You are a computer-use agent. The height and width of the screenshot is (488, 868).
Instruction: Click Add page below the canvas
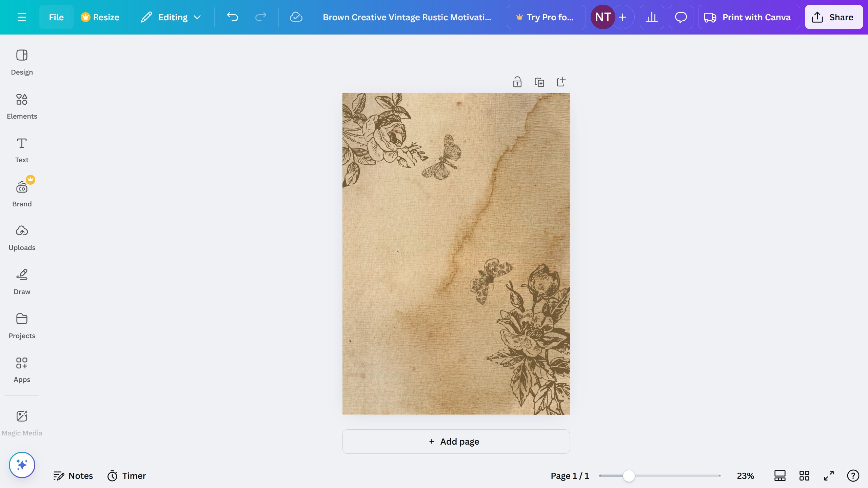click(455, 441)
